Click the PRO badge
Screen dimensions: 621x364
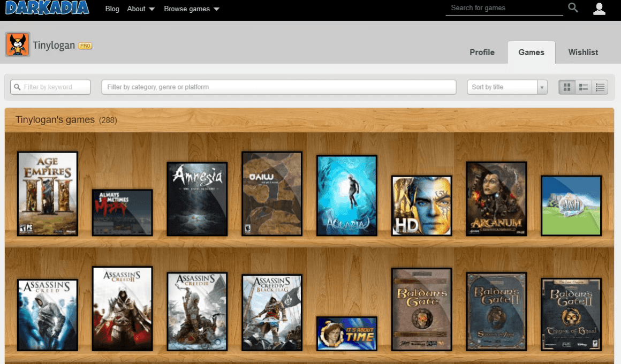(85, 46)
